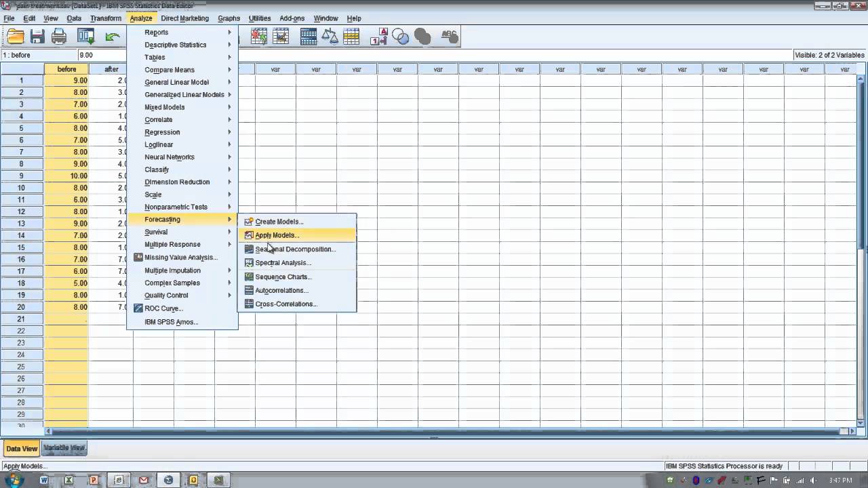Open Add-ons menu
The image size is (868, 488).
[292, 18]
